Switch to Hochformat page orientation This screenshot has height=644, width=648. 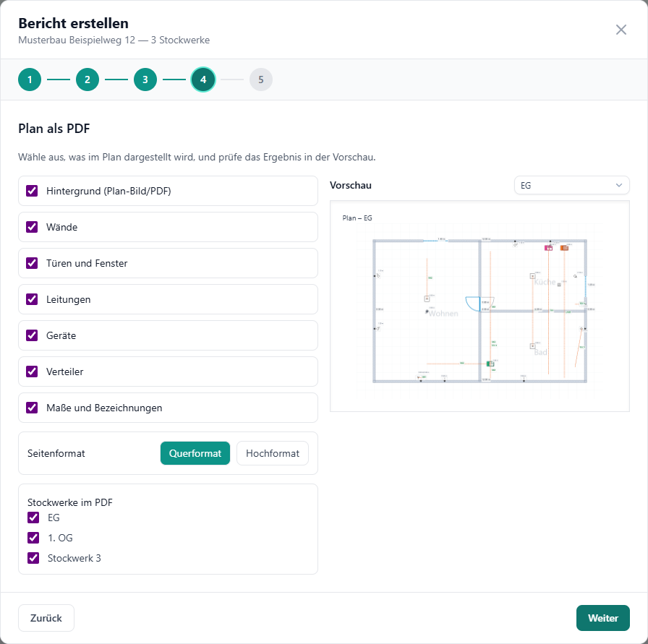[273, 453]
